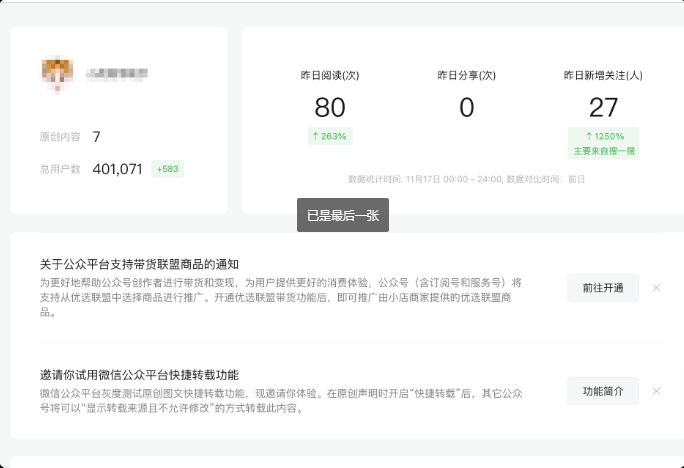684x468 pixels.
Task: Click the pixelated account avatar image
Action: [x=57, y=75]
